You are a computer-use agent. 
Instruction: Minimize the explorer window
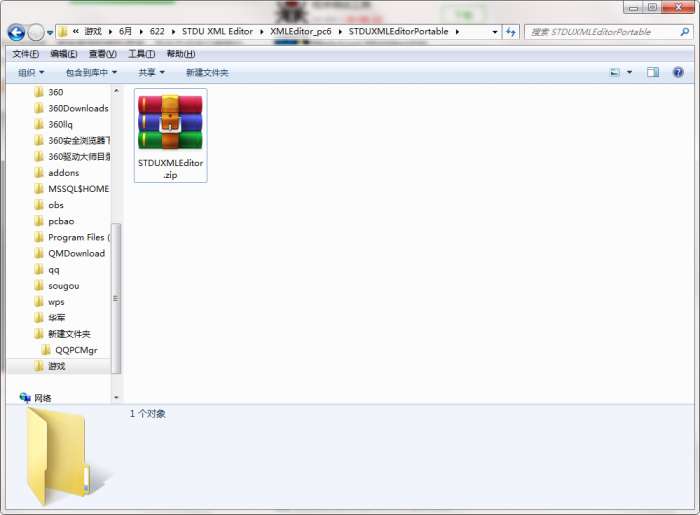633,7
